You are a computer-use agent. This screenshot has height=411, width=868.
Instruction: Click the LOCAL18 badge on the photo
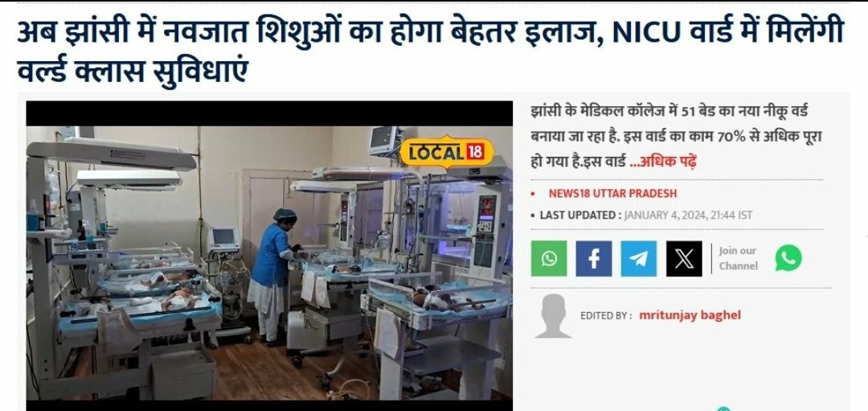pos(447,152)
